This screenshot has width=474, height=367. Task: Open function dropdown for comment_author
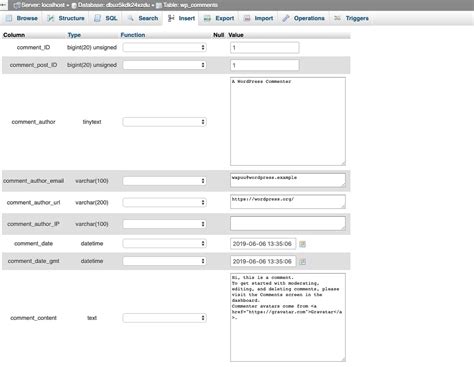pos(165,122)
